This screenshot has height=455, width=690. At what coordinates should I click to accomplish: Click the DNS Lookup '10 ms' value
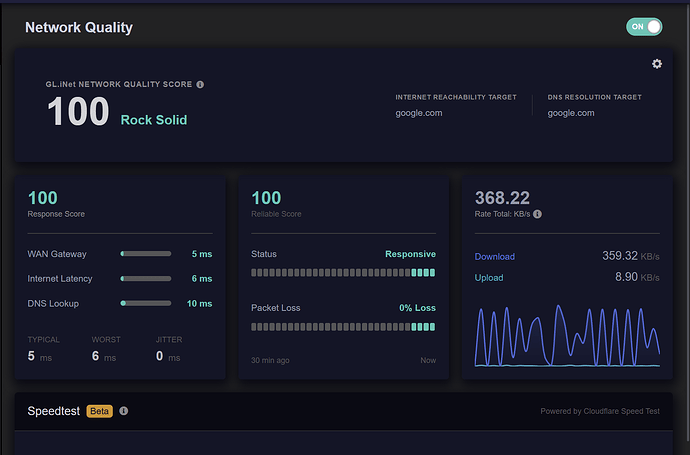pyautogui.click(x=199, y=304)
